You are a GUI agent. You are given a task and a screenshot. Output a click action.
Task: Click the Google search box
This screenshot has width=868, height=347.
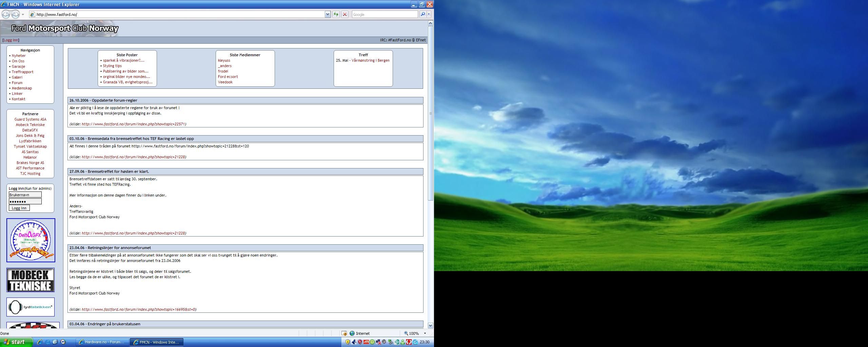[x=384, y=14]
